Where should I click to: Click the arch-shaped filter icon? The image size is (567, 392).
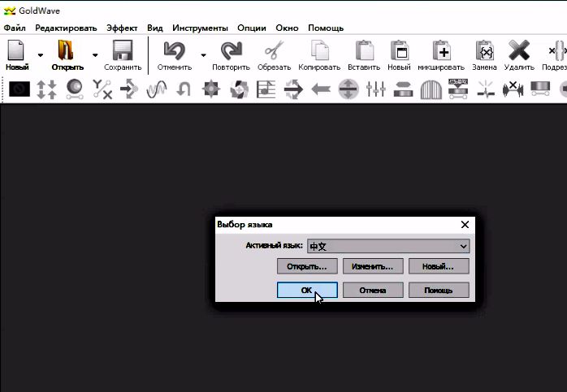(431, 89)
